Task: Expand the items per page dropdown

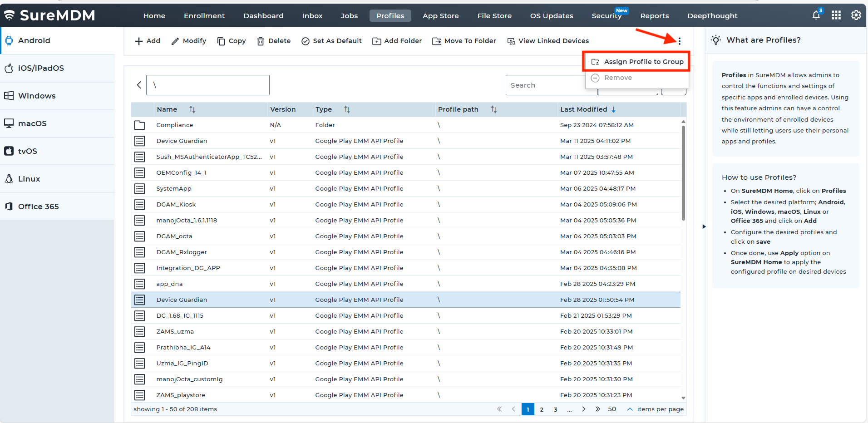Action: click(630, 409)
